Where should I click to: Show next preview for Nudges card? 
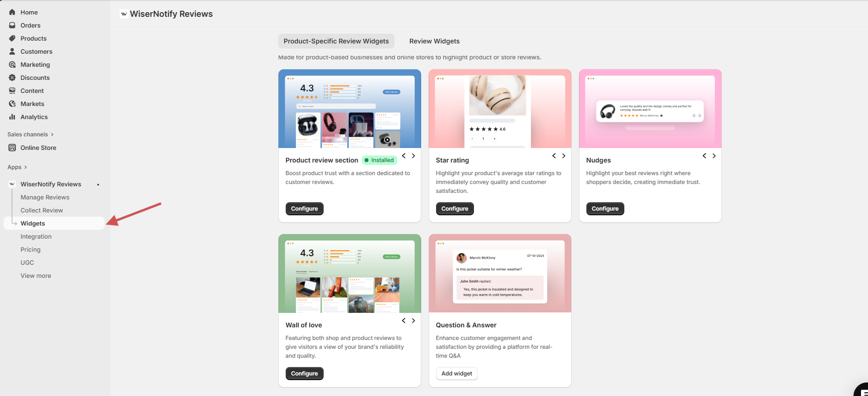(x=714, y=156)
